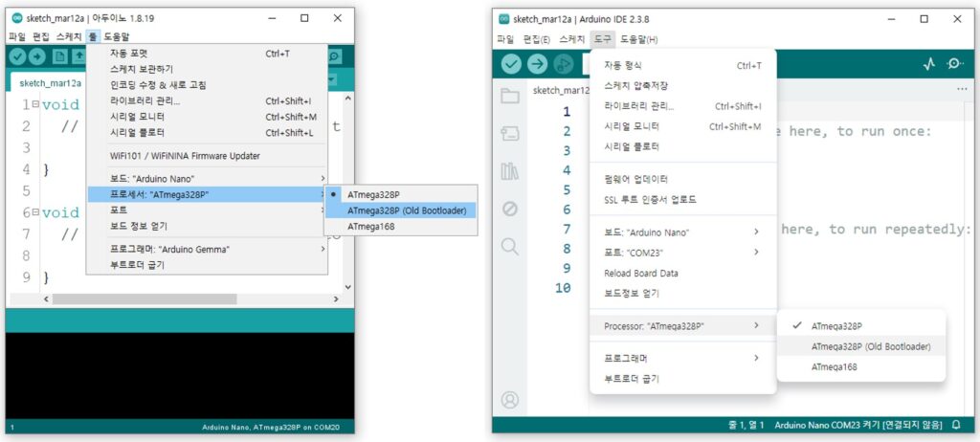Viewport: 980px width, 442px height.
Task: Open Serial Plotter icon in IDE 2.3.8 toolbar
Action: click(928, 64)
